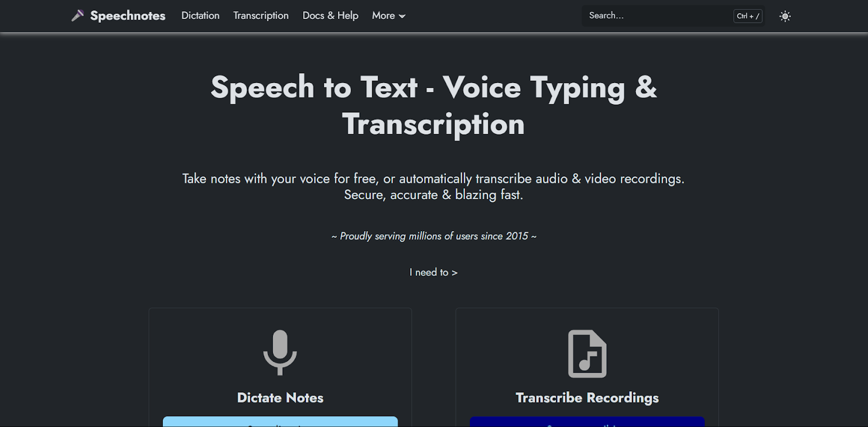Click the 'Proudly serving millions of users' tagline
The image size is (868, 427).
pos(433,236)
